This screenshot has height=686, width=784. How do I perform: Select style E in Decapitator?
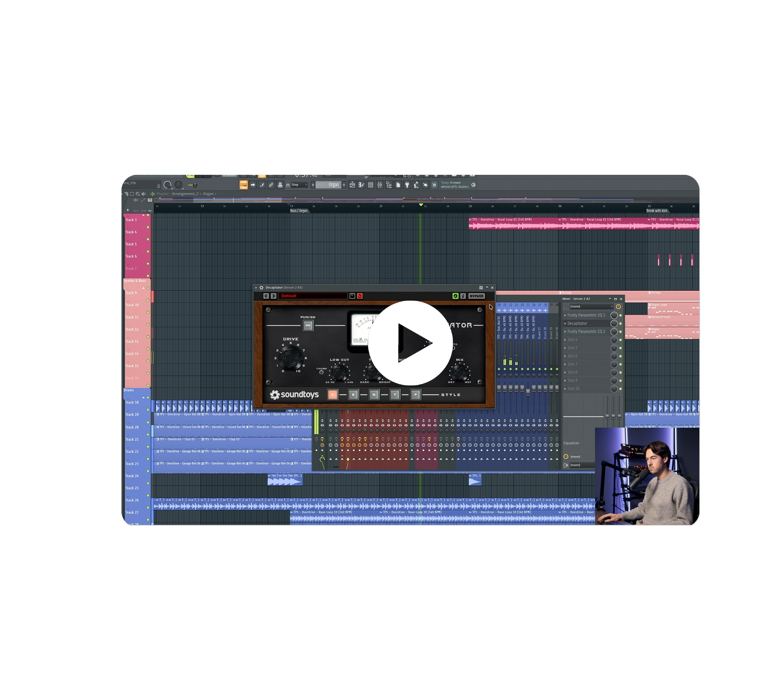(x=353, y=395)
